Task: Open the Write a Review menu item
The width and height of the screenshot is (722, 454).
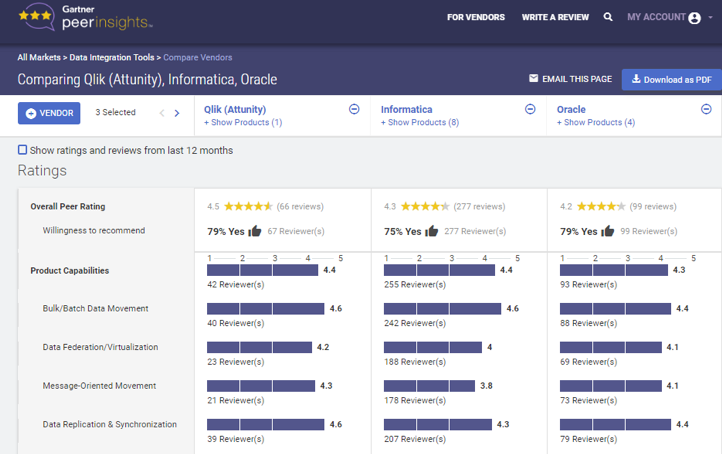Action: pyautogui.click(x=554, y=17)
